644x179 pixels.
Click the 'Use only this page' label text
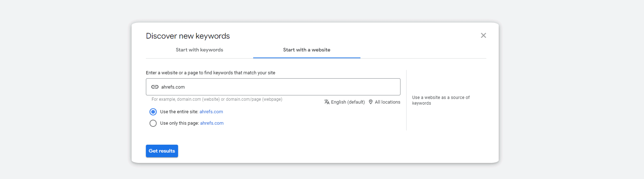coord(179,123)
